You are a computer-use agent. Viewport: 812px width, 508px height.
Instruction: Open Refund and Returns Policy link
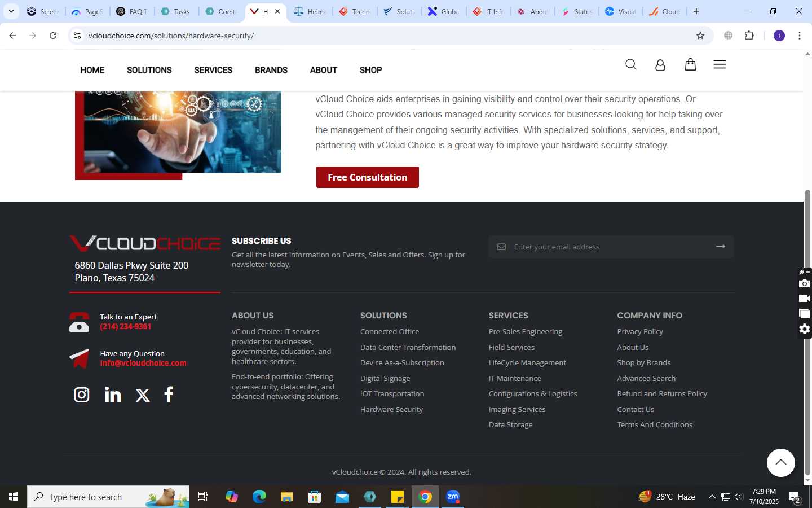click(662, 393)
